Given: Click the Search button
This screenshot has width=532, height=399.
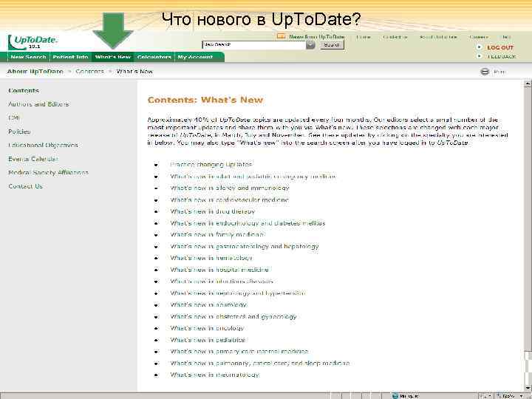Looking at the screenshot, I should pos(332,45).
